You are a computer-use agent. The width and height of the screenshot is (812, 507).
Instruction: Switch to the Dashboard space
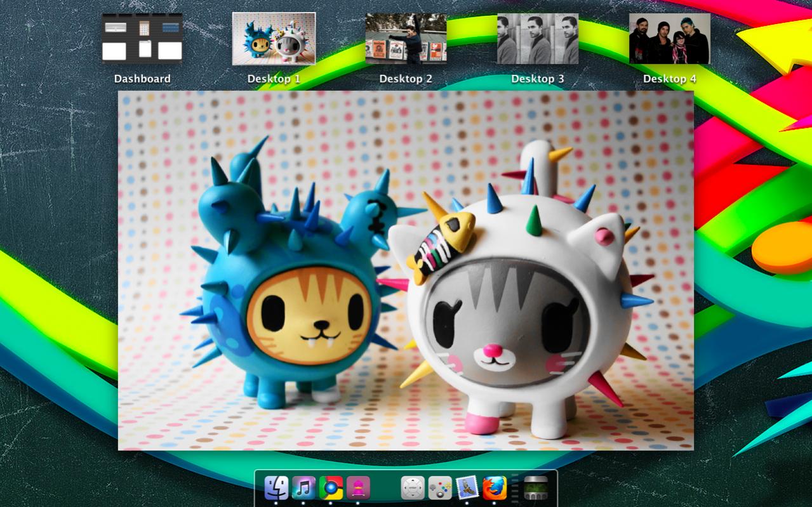click(142, 38)
